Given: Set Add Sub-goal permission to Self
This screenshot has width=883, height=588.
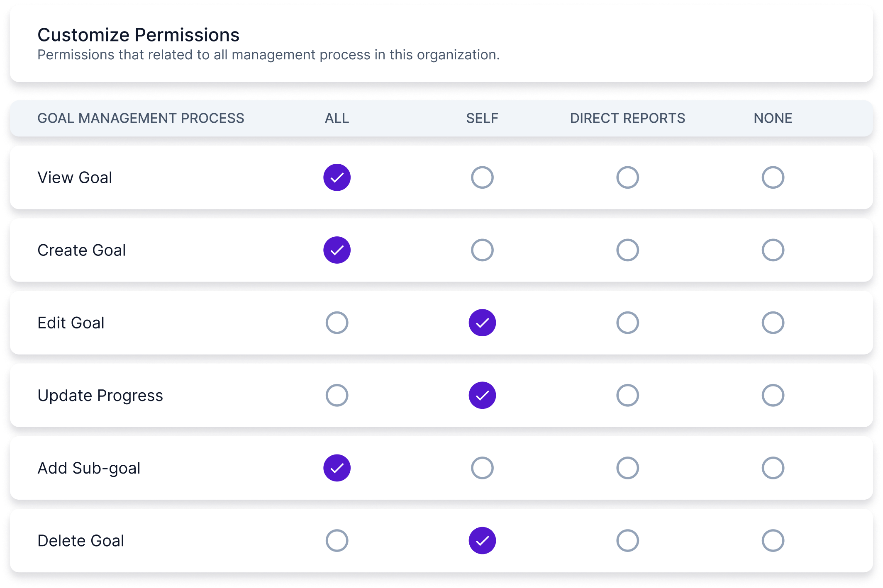Looking at the screenshot, I should pyautogui.click(x=482, y=468).
